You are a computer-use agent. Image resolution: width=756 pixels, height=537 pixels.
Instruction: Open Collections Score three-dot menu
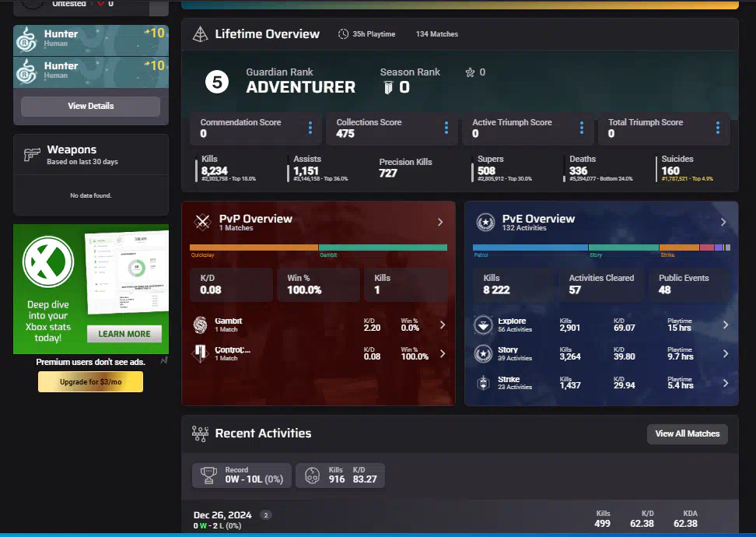pos(446,128)
